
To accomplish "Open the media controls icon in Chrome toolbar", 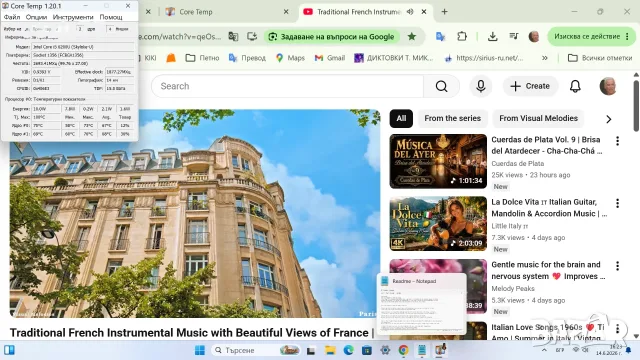I will click(514, 36).
